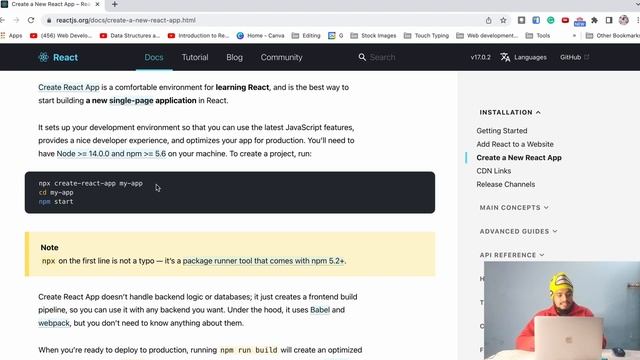Open the Editing bookmark folder
Image resolution: width=640 pixels, height=360 pixels.
click(306, 36)
